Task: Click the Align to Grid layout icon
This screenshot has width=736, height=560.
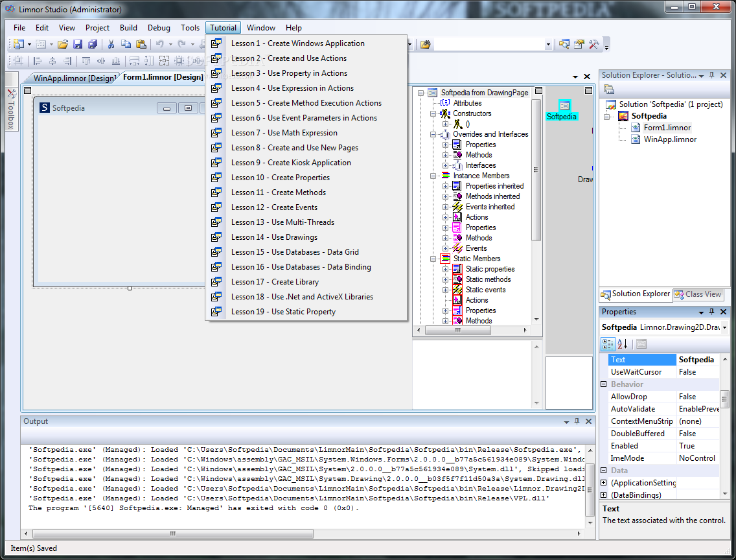Action: coord(18,60)
